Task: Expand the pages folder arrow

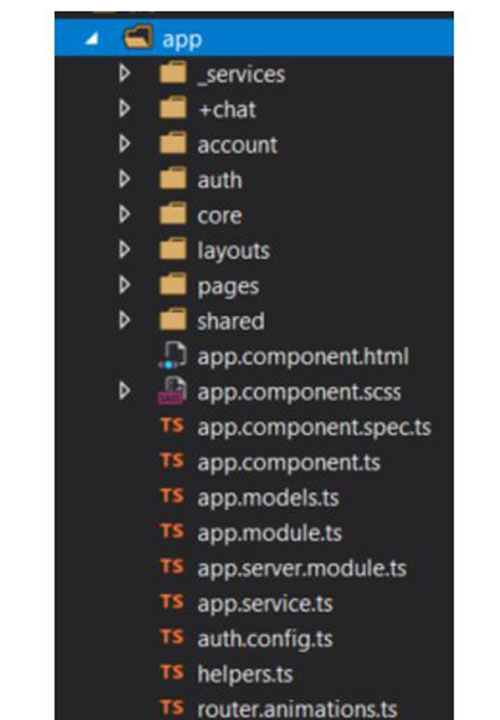Action: pyautogui.click(x=124, y=285)
